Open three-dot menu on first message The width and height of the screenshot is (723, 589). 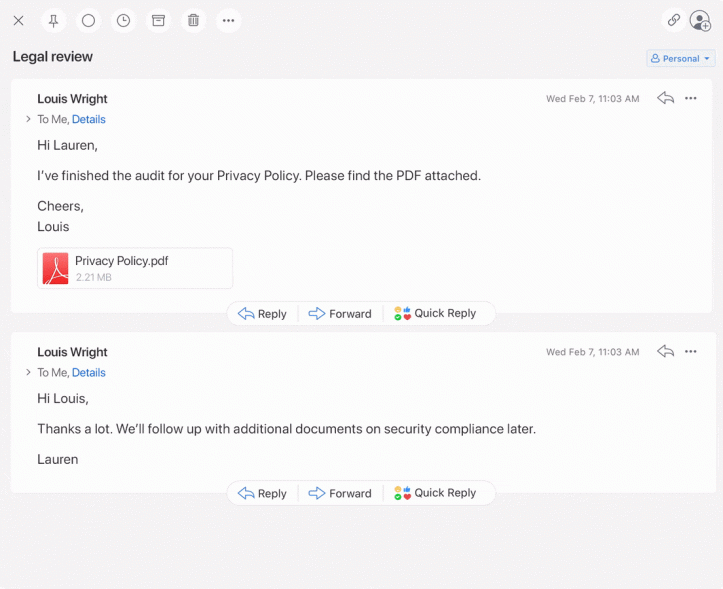point(690,98)
